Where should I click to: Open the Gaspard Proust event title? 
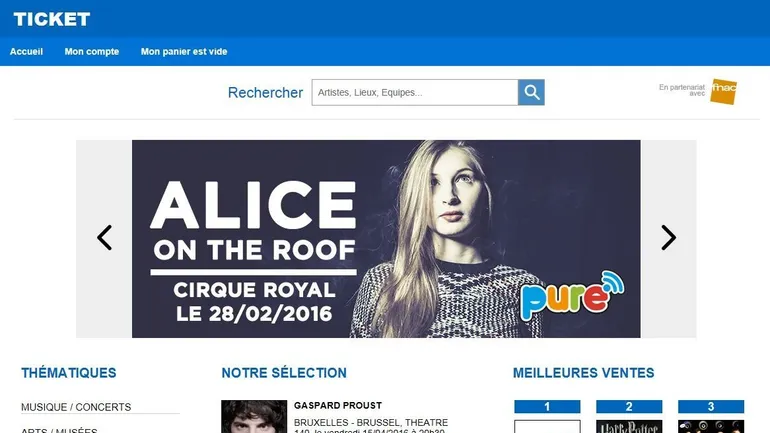click(x=338, y=406)
